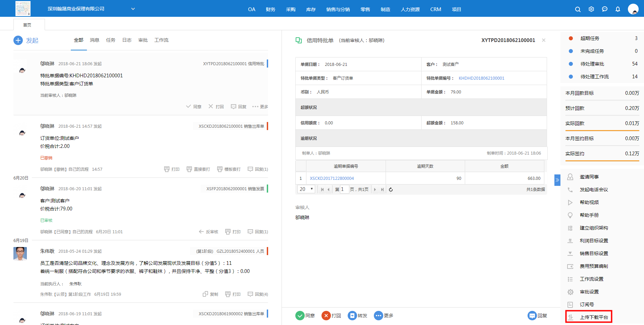Viewport: 644px width, 325px height.
Task: Click 同意 on the first feed item
Action: [194, 107]
